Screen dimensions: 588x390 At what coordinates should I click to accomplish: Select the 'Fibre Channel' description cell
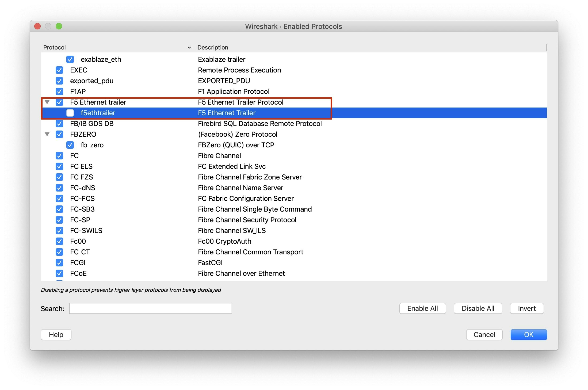coord(219,156)
